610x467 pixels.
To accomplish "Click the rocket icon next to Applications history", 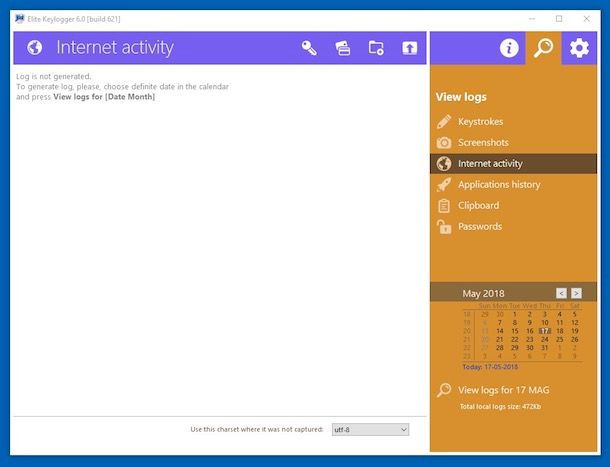I will 444,185.
